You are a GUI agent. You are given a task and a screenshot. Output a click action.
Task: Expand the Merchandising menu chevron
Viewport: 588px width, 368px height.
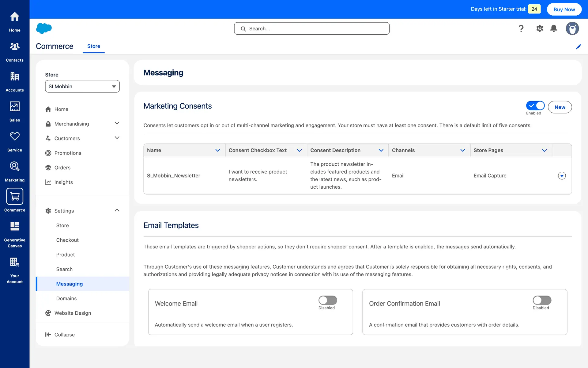coord(117,123)
